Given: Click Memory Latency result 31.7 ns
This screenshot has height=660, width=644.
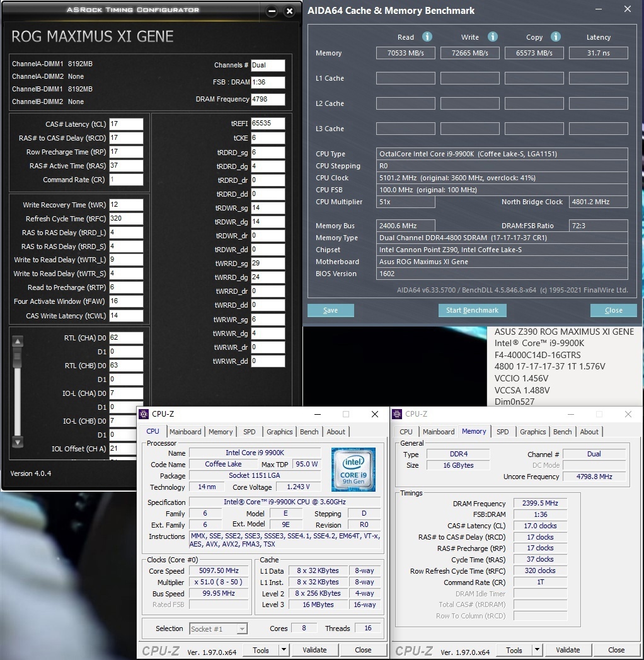Looking at the screenshot, I should pyautogui.click(x=599, y=53).
